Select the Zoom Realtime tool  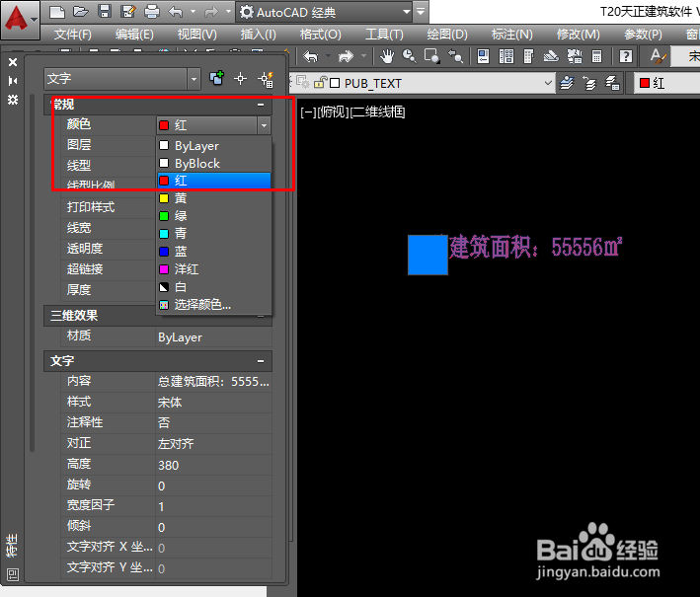(x=410, y=56)
